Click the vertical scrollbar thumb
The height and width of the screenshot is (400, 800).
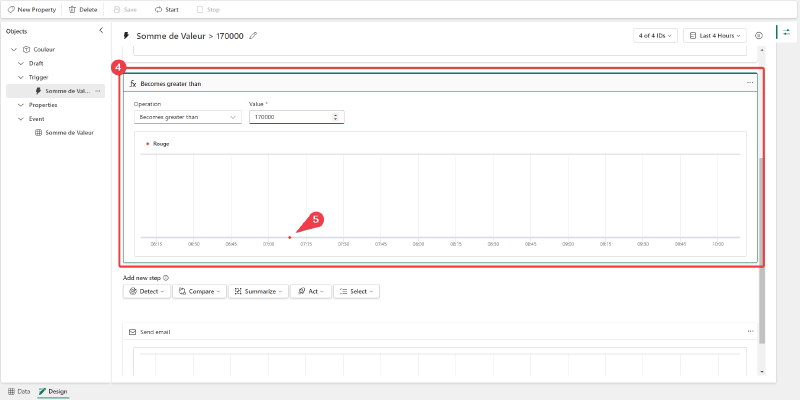(762, 250)
